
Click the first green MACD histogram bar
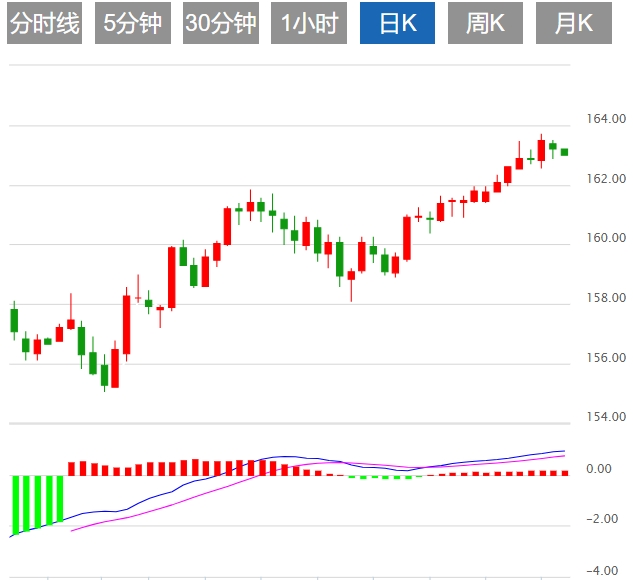pos(16,505)
